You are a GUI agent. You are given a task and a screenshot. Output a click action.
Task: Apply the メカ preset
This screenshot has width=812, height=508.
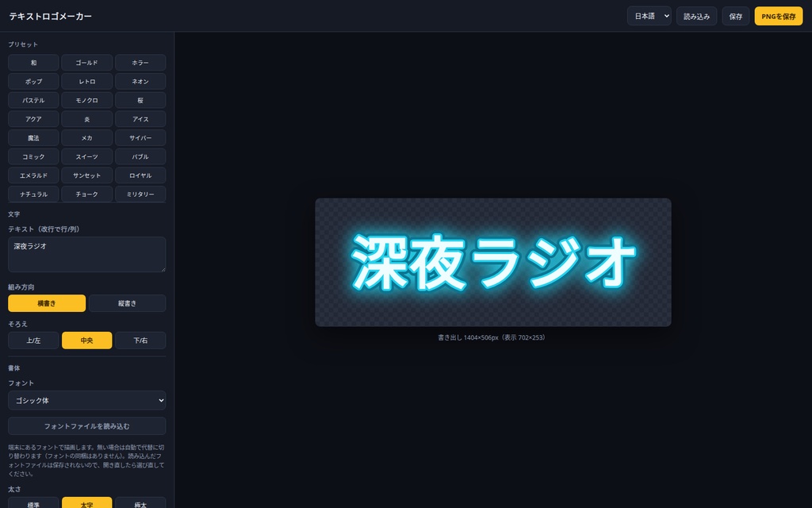coord(87,138)
